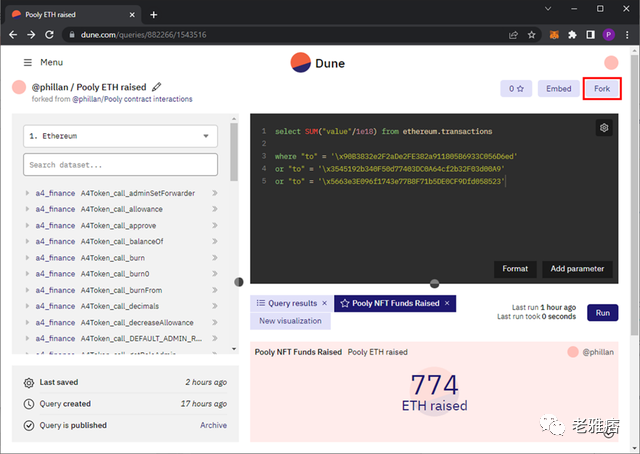This screenshot has width=640, height=454.
Task: Close the Query results tab
Action: click(x=324, y=303)
